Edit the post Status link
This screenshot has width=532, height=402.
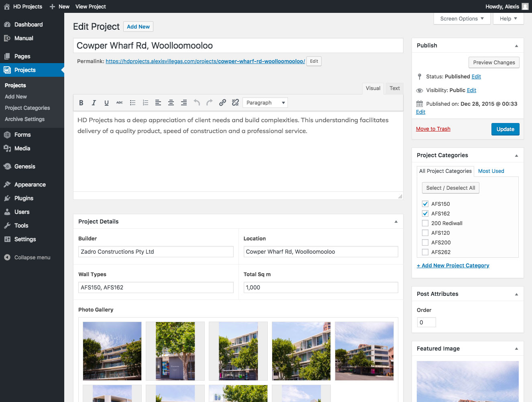coord(476,76)
